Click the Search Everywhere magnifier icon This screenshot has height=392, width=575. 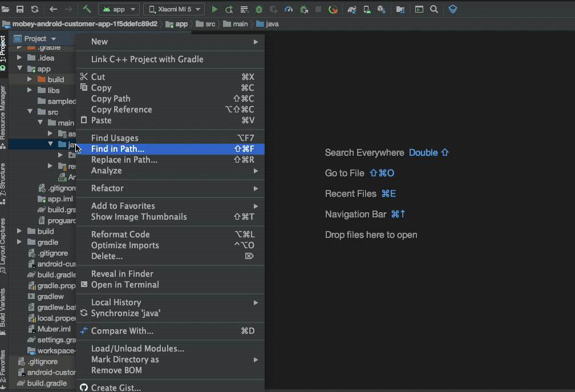435,9
